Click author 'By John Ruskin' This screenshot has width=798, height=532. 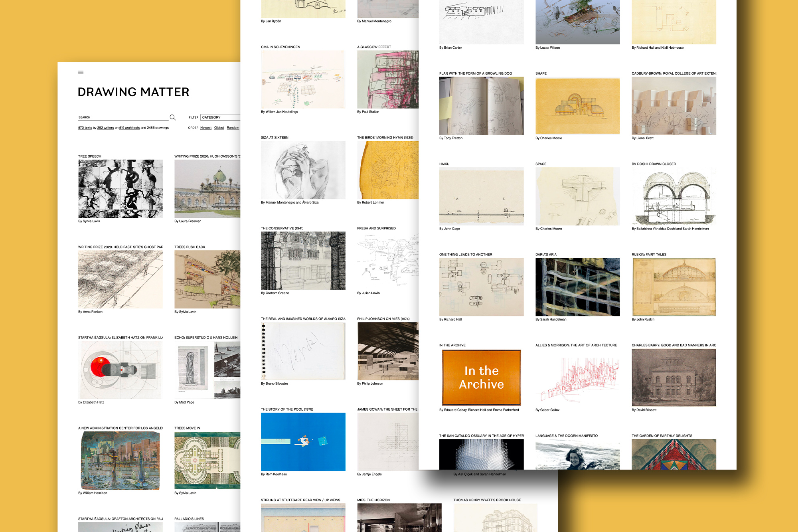[643, 319]
